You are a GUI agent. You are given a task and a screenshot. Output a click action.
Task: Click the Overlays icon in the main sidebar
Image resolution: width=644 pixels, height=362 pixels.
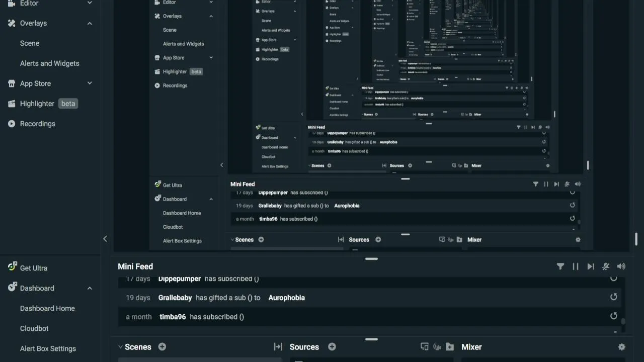pyautogui.click(x=12, y=23)
